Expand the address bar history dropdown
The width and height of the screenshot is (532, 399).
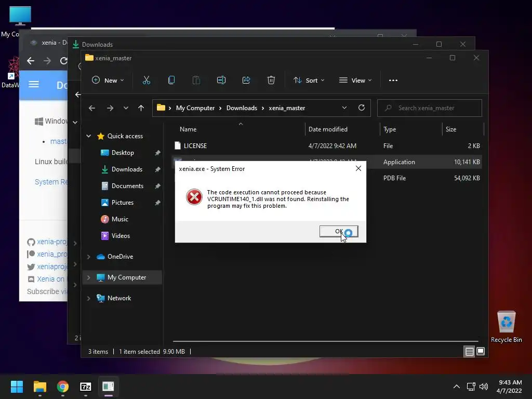click(x=344, y=108)
